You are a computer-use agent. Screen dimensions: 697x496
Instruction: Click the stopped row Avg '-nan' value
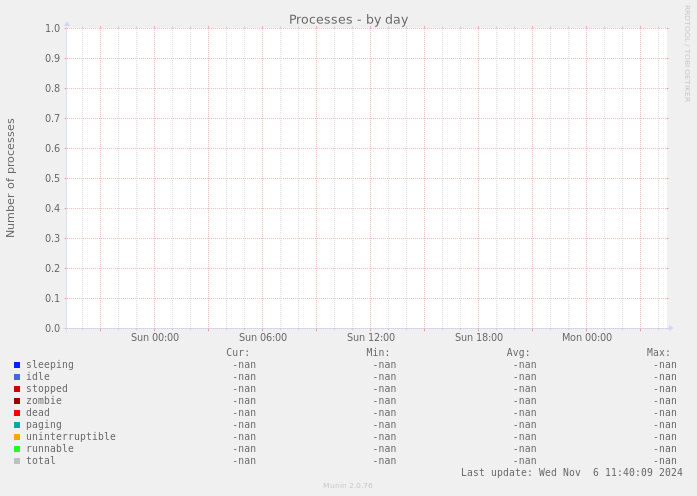525,389
